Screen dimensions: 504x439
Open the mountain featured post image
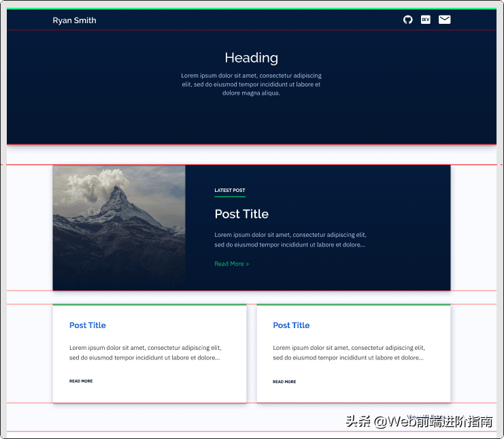pyautogui.click(x=119, y=228)
